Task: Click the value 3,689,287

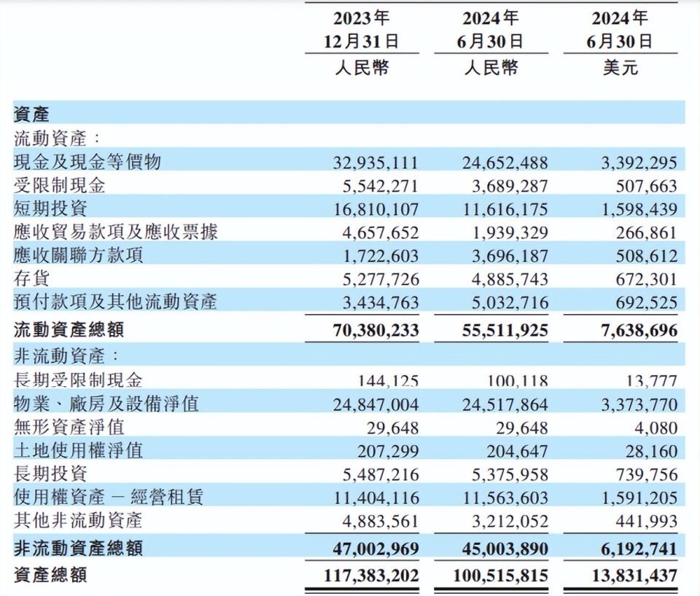Action: 510,186
